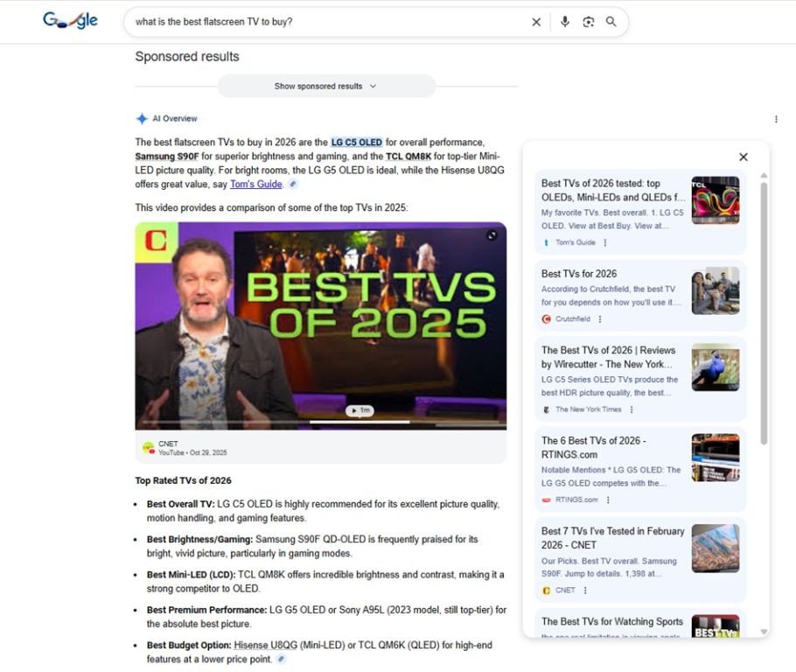The image size is (796, 672).
Task: Open the Google homepage logo
Action: pyautogui.click(x=70, y=21)
